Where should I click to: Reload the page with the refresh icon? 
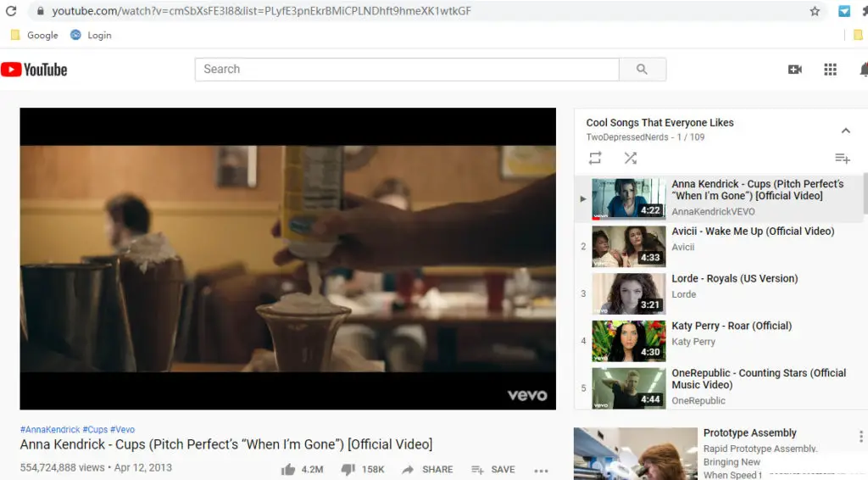[11, 10]
